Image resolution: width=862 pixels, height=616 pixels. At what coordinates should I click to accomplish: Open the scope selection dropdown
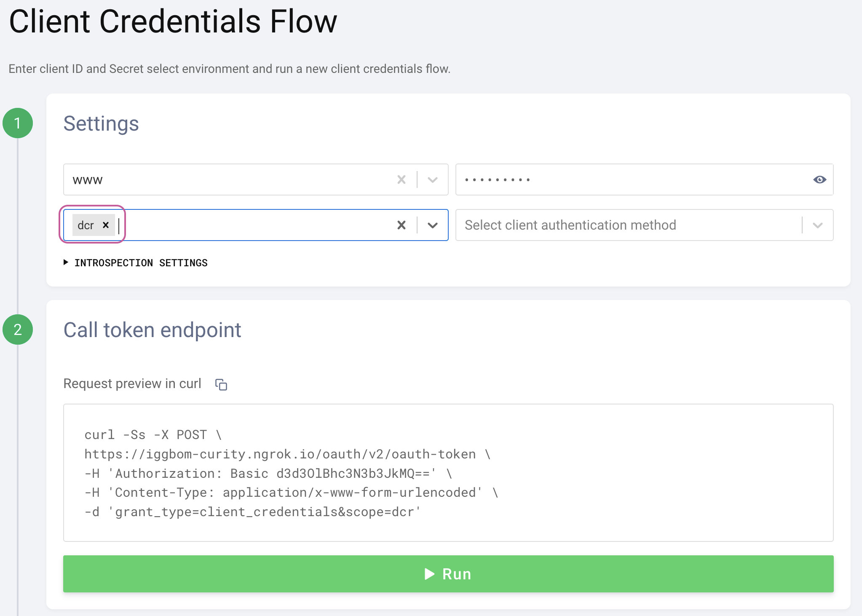tap(432, 225)
